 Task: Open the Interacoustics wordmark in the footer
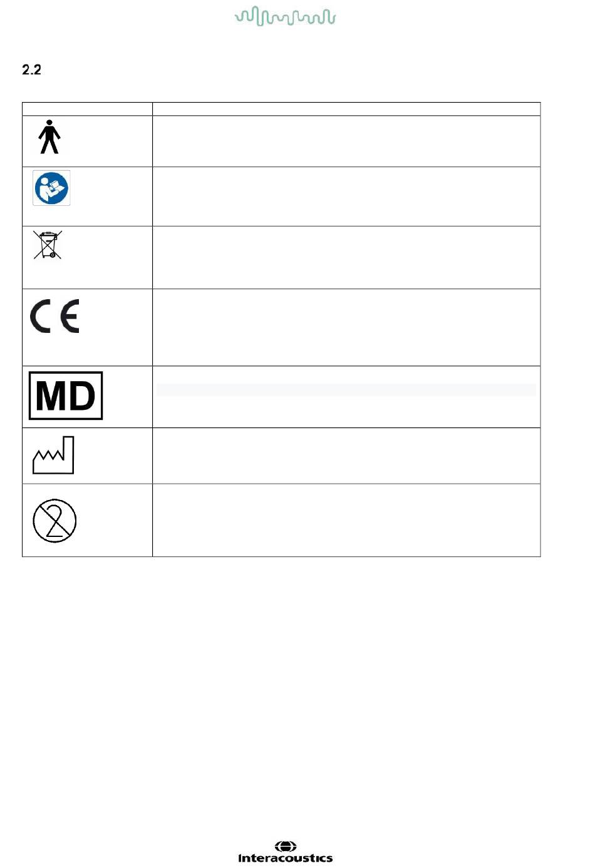coord(286,858)
